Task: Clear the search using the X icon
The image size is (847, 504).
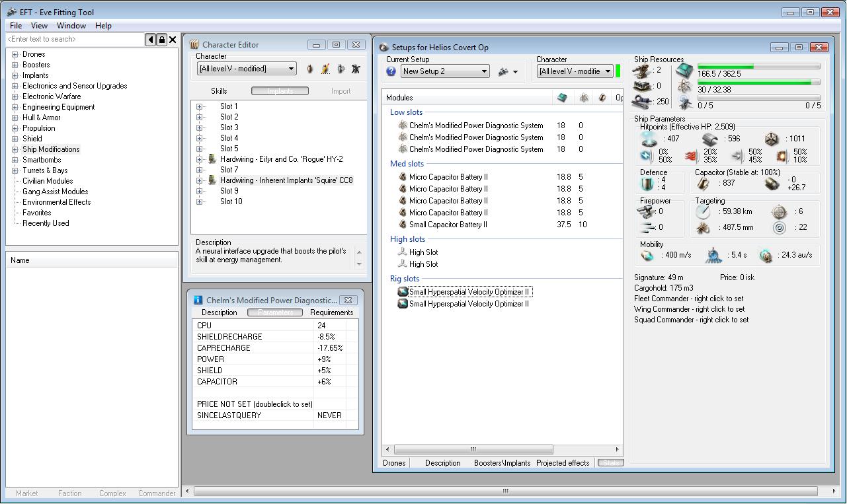Action: click(x=173, y=40)
